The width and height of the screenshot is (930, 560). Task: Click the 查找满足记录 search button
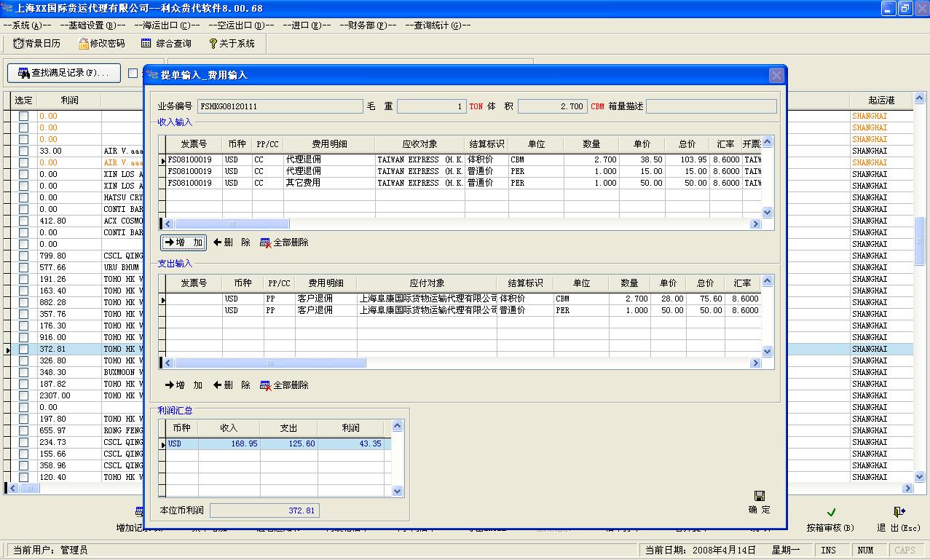coord(63,73)
